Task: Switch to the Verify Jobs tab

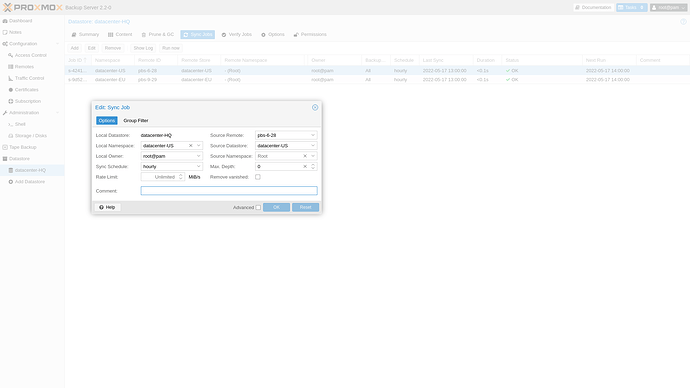Action: pyautogui.click(x=237, y=34)
